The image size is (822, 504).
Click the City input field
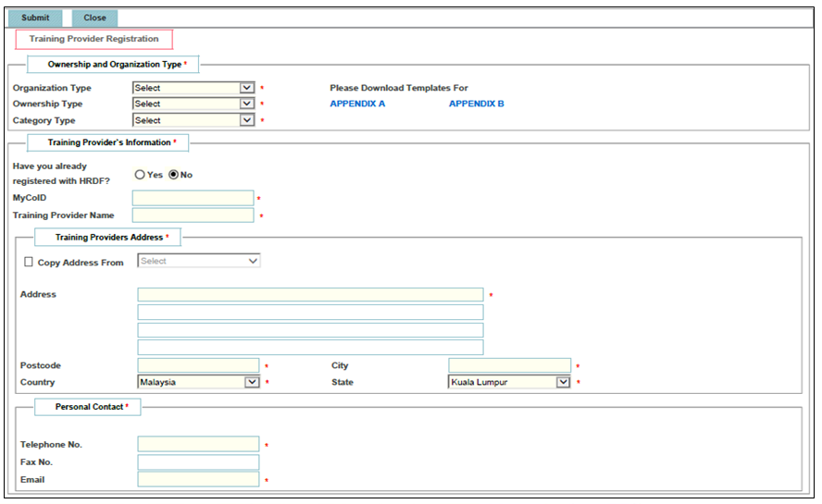(x=509, y=365)
